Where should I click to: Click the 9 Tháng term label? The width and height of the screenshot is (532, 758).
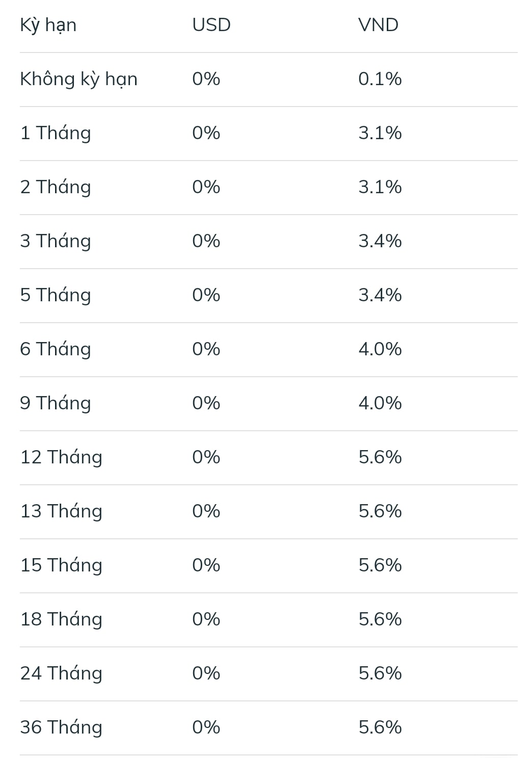pos(56,403)
